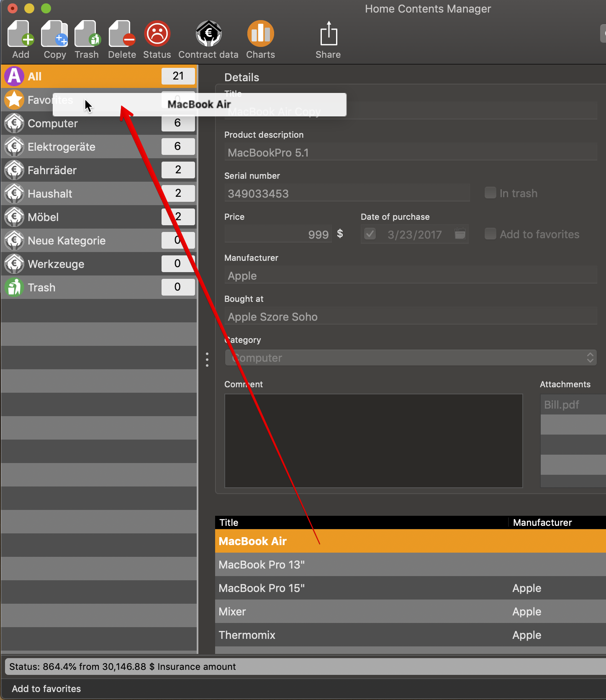Select the MacBook Pro 15" row
This screenshot has width=606, height=700.
411,588
